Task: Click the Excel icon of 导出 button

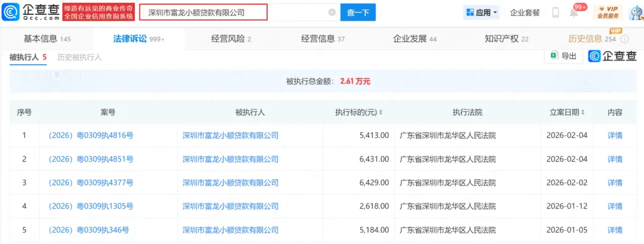Action: 555,56
